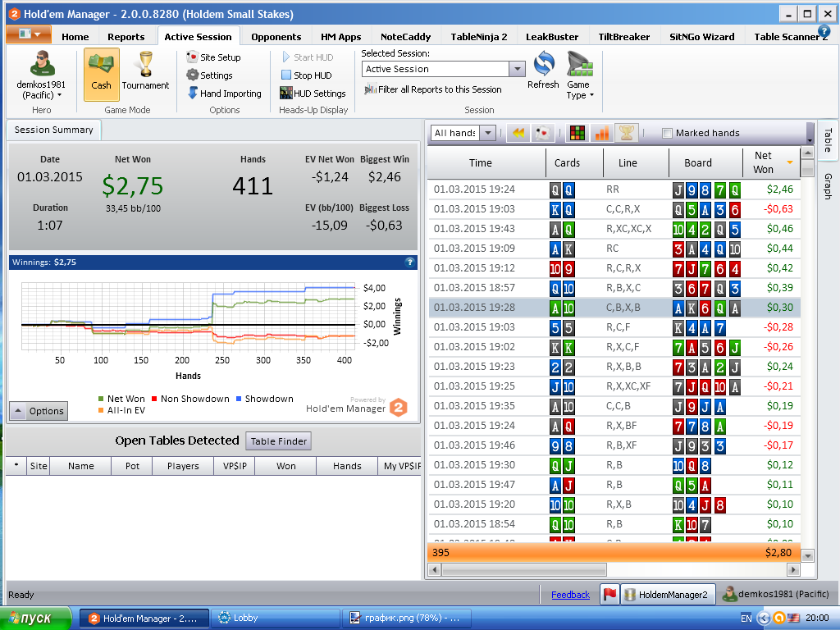The width and height of the screenshot is (840, 630).
Task: Open the orange application menu button
Action: click(x=29, y=34)
